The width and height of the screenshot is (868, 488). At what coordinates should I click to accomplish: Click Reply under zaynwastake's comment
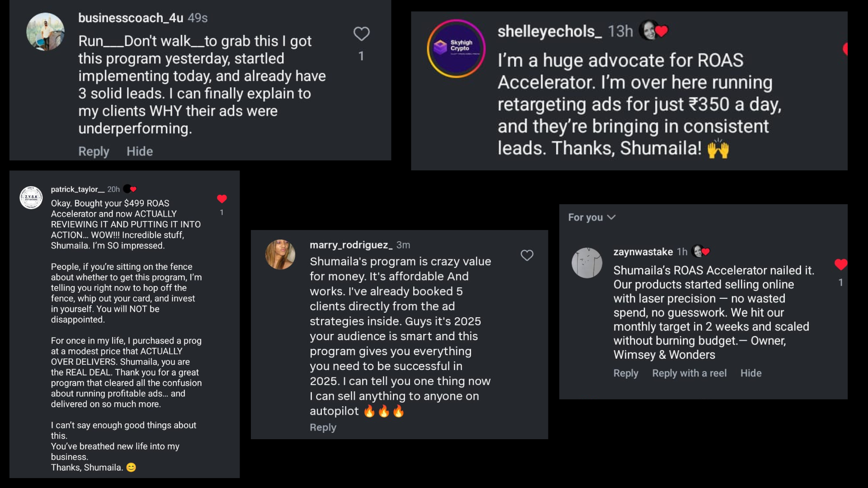coord(626,373)
